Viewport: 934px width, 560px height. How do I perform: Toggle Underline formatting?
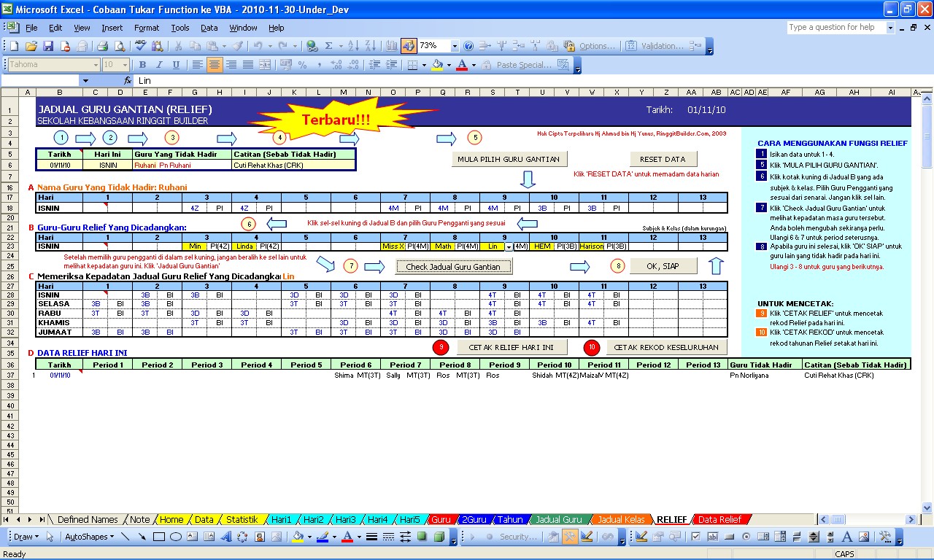tap(177, 65)
